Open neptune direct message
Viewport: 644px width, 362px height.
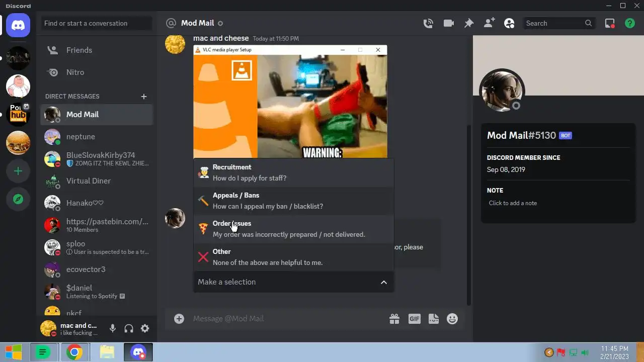pyautogui.click(x=97, y=137)
